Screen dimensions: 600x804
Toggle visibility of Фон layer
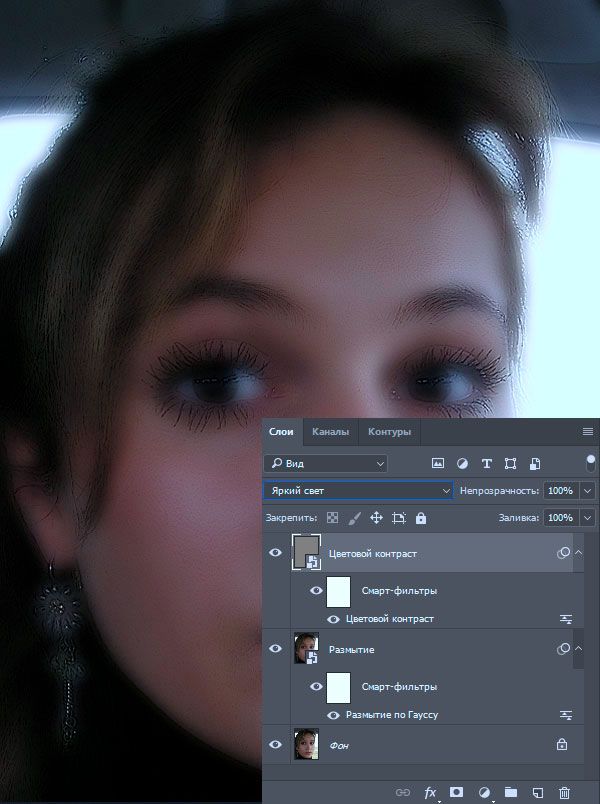275,744
